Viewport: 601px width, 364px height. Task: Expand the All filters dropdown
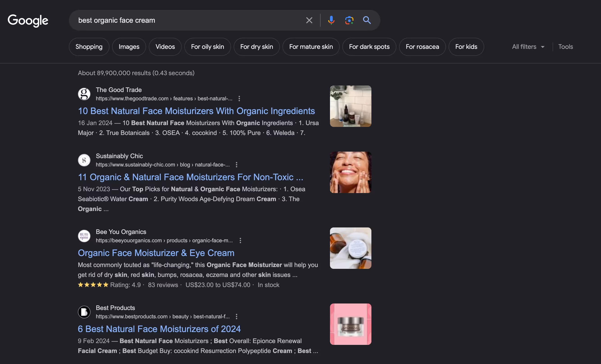528,47
